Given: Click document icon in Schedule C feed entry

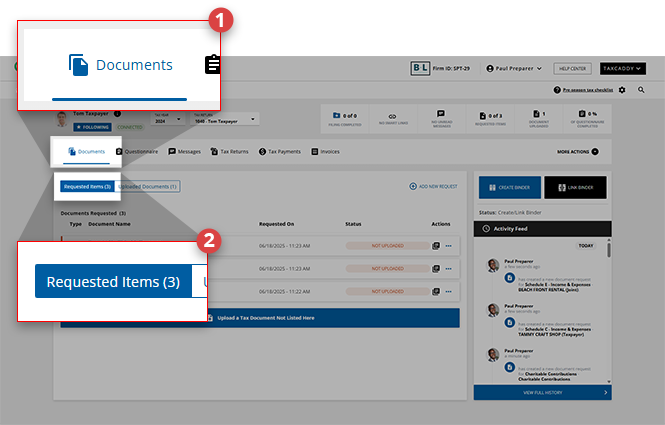Looking at the screenshot, I should coord(510,322).
